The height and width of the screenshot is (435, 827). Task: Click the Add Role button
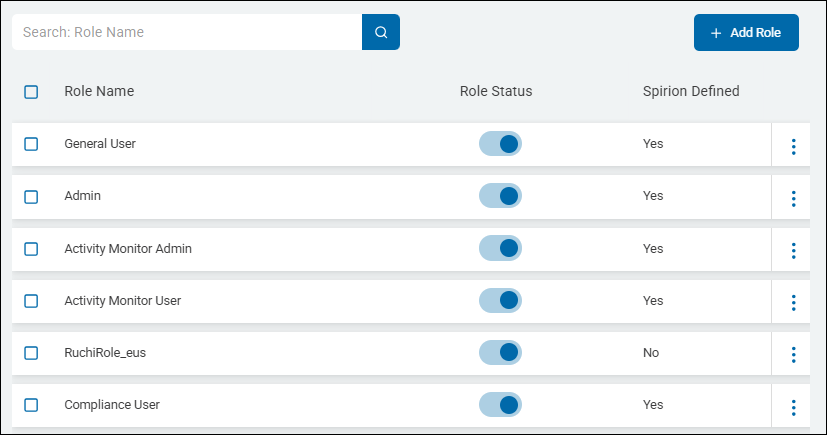[x=746, y=32]
